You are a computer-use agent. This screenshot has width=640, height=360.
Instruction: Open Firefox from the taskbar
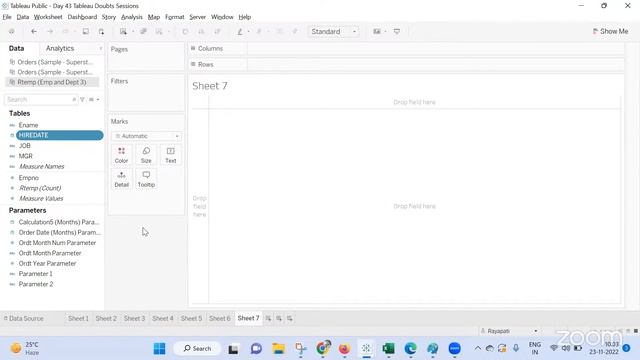[x=344, y=348]
